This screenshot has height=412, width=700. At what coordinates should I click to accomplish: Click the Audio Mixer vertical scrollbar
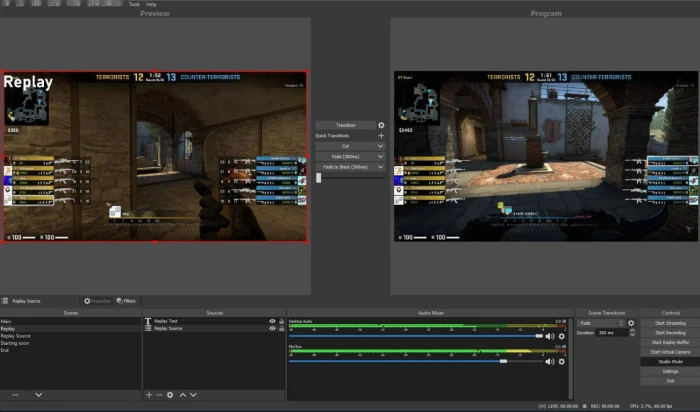click(571, 358)
